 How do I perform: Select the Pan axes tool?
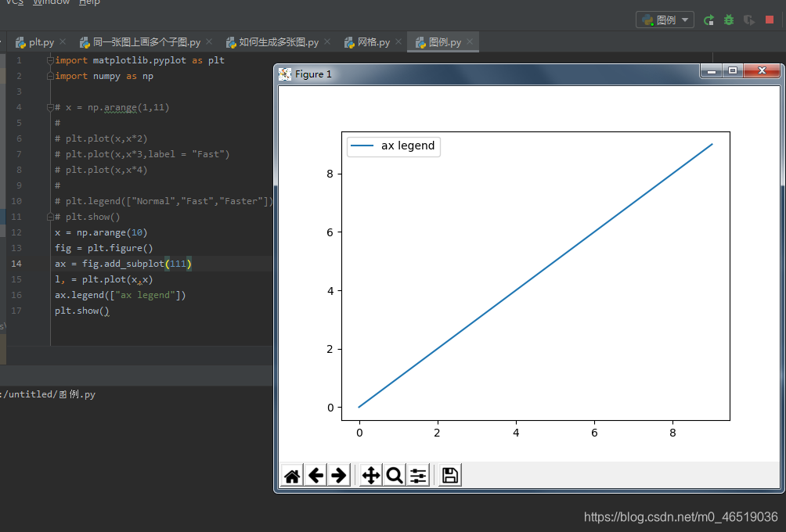click(371, 476)
